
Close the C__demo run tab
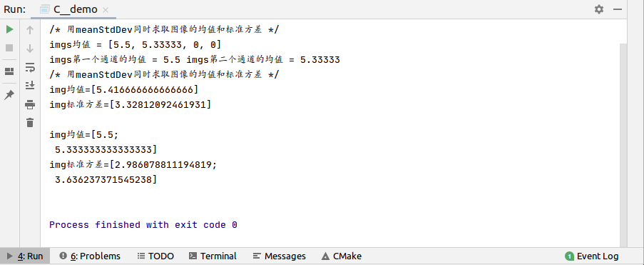tap(106, 10)
